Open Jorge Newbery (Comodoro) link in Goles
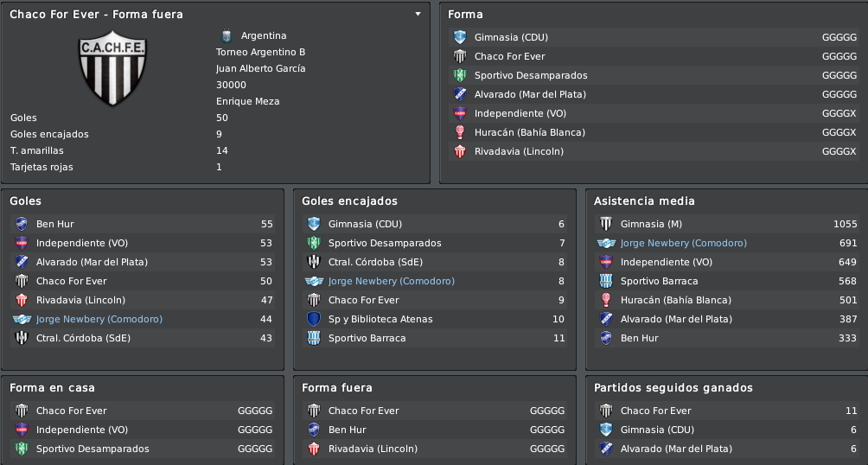 click(99, 320)
